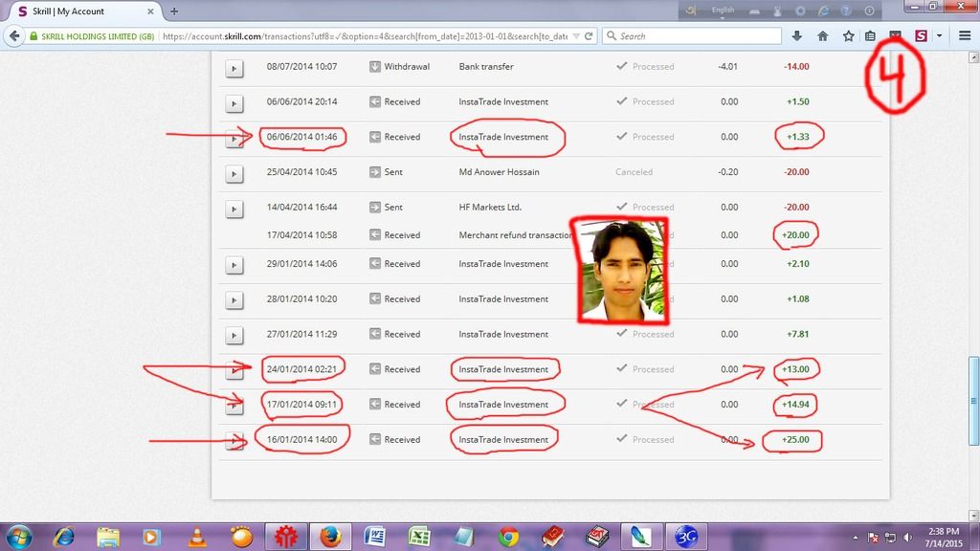Click the +7.81 amount

(797, 334)
